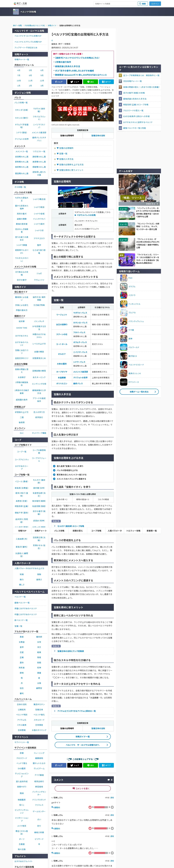Screen dimensions: 174x868
Task: Open the バウンティラッシュ game icon
Action: pos(124,321)
